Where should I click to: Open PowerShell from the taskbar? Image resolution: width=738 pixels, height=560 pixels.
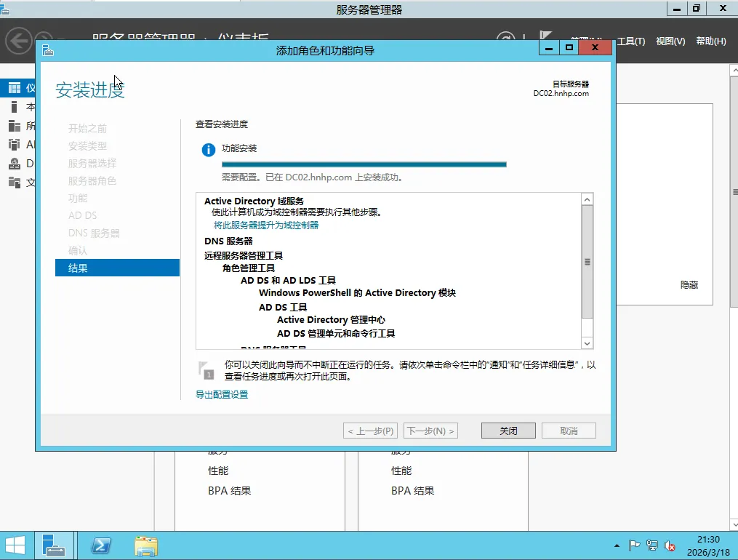pyautogui.click(x=100, y=545)
